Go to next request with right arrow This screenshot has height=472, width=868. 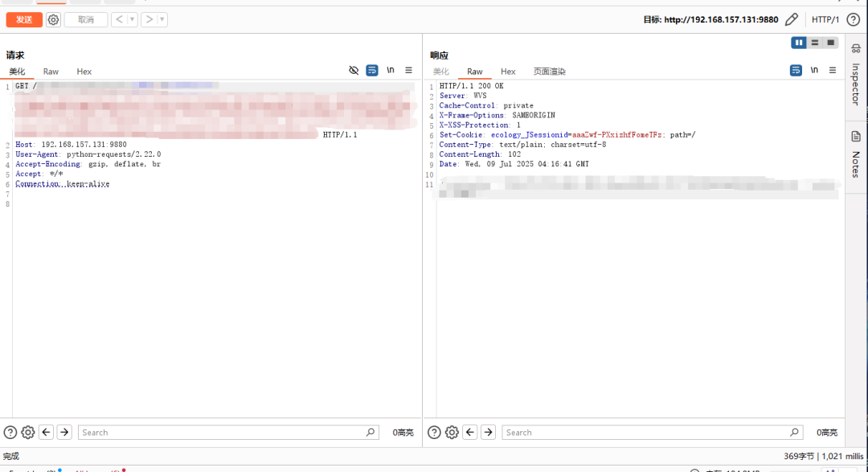(149, 20)
